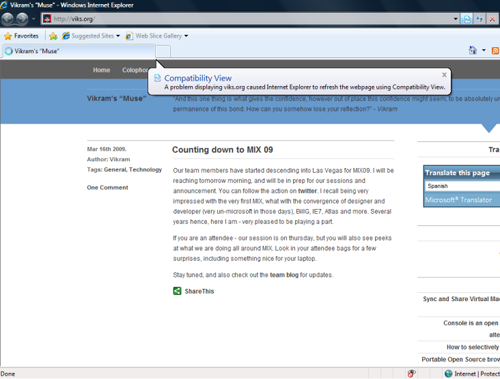Open Sync and Share Virtual Machines link

[x=461, y=299]
